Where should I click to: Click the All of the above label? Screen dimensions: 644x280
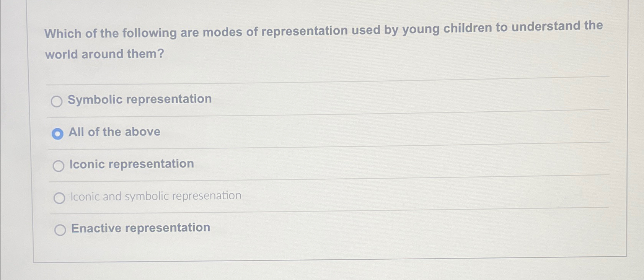point(114,132)
